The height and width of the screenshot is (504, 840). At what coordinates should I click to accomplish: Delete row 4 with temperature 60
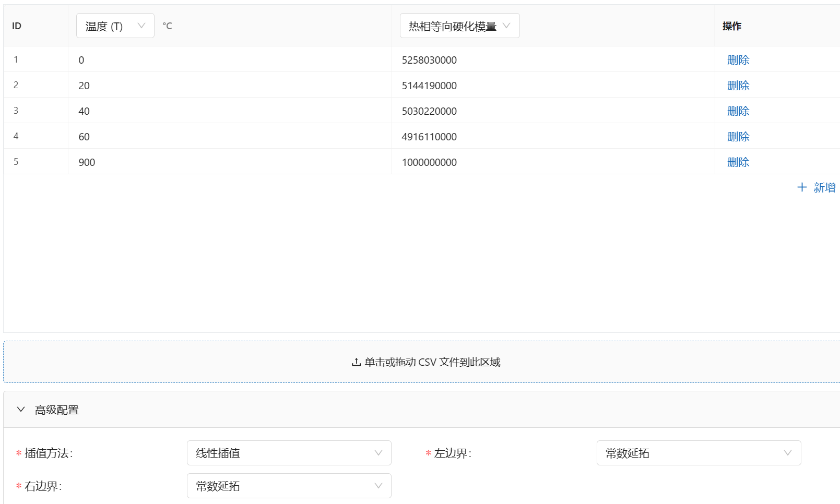[x=738, y=136]
